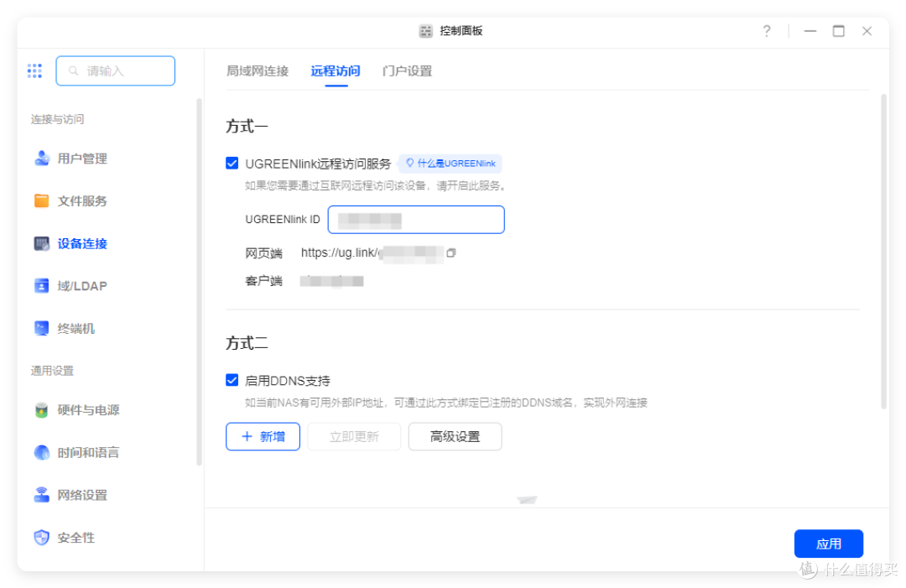Viewport: 906px width, 588px height.
Task: Click the 方式一 heading
Action: click(247, 126)
